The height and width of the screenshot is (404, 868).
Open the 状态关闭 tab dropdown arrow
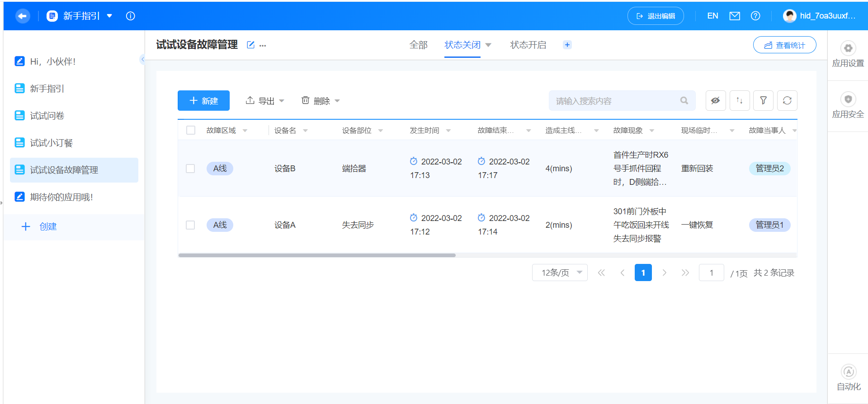pyautogui.click(x=488, y=45)
